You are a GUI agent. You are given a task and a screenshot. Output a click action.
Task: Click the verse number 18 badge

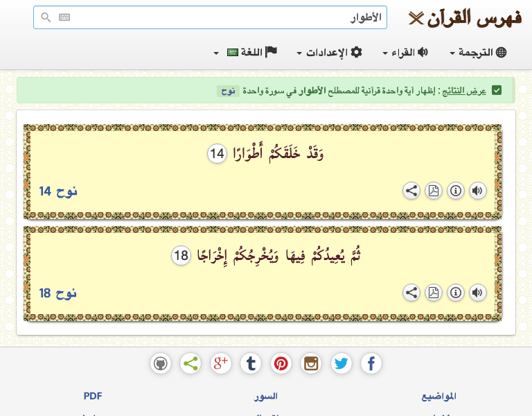(x=181, y=255)
